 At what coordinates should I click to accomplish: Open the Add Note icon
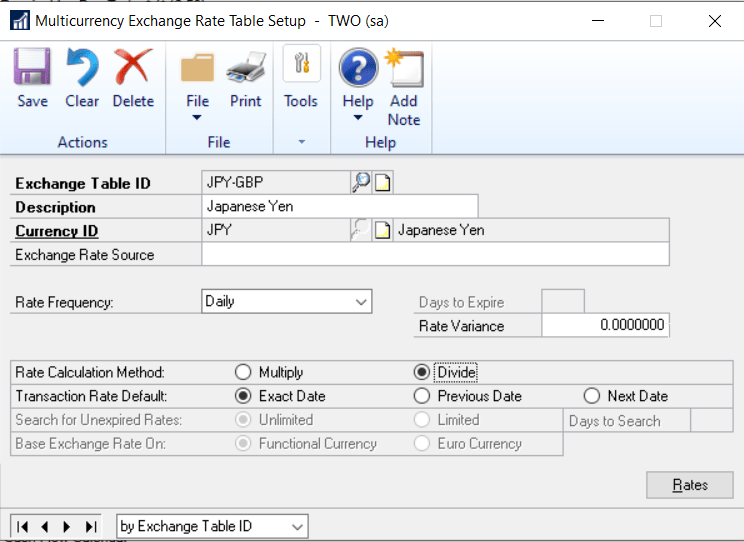(404, 70)
